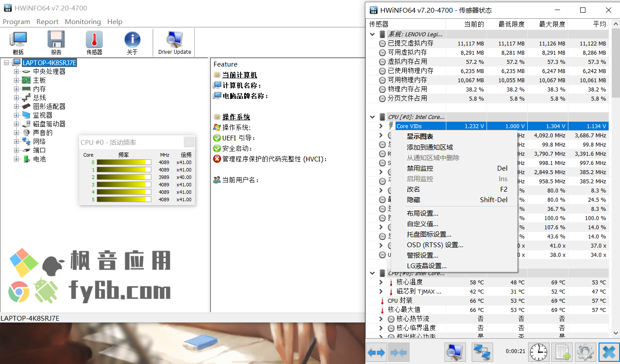Expand the Core VIDs sensor row
The height and width of the screenshot is (364, 620).
(381, 126)
